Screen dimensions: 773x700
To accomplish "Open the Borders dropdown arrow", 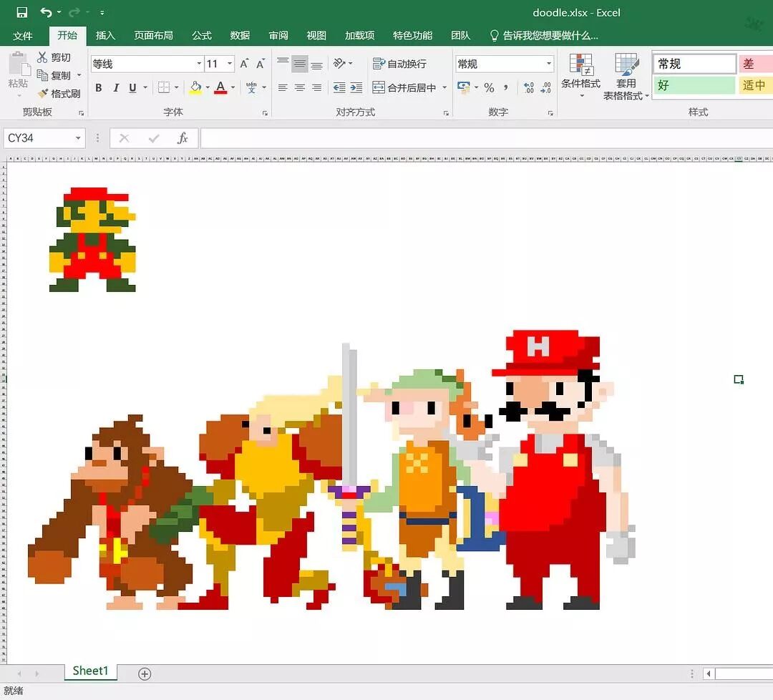I will pyautogui.click(x=177, y=88).
